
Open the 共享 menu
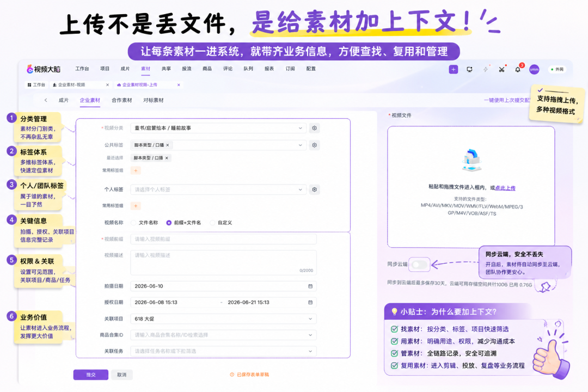pos(166,69)
